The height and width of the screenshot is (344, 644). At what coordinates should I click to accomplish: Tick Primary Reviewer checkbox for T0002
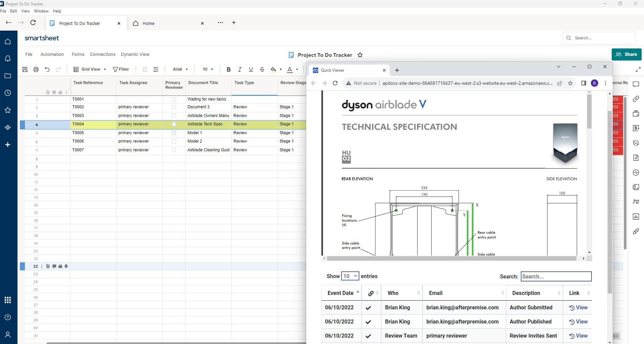[x=174, y=107]
